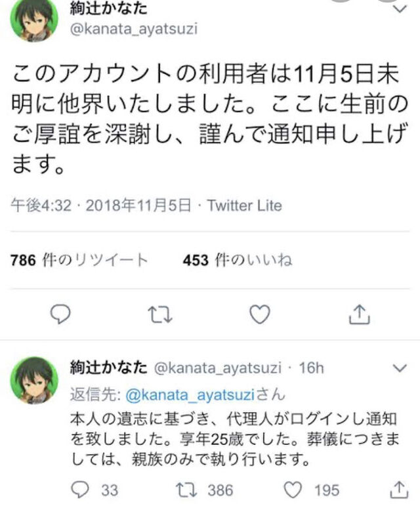Click the share icon under the main tweet
Viewport: 420px width, 508px height.
(x=360, y=314)
